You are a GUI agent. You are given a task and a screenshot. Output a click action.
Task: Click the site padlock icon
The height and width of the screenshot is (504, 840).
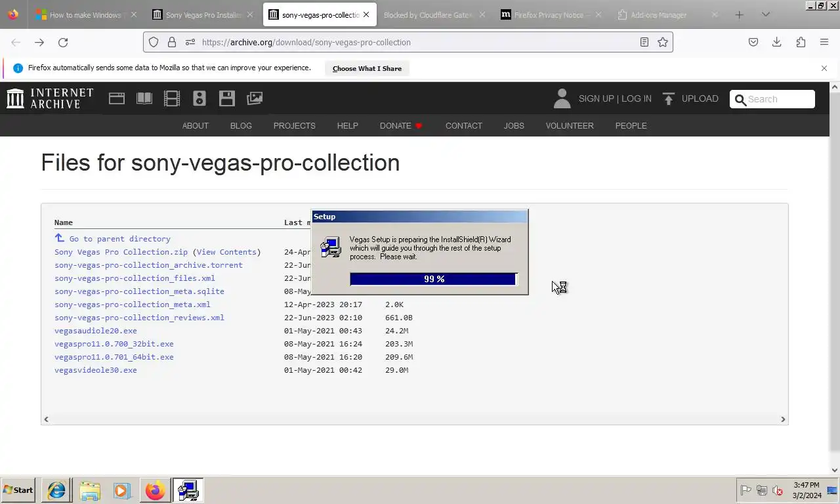tap(172, 42)
